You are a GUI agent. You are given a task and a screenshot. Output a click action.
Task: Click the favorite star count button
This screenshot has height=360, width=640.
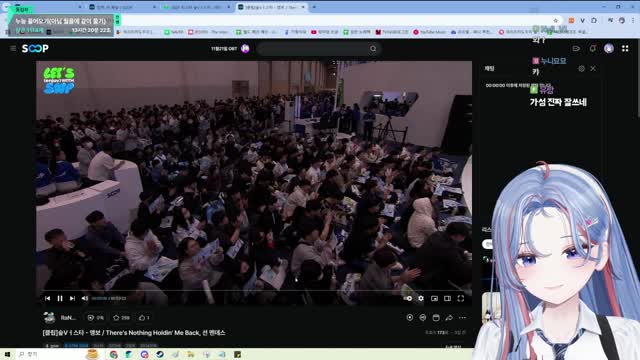(121, 318)
